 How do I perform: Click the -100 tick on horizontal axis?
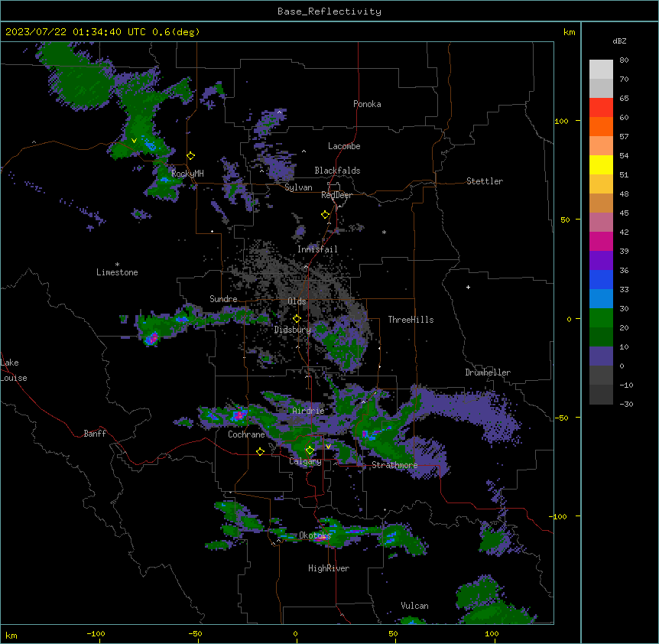point(96,633)
